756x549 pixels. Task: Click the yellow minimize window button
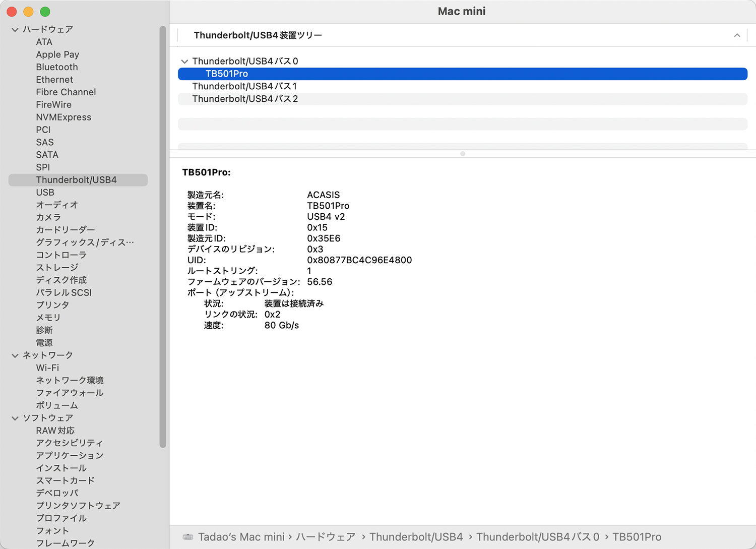[28, 12]
